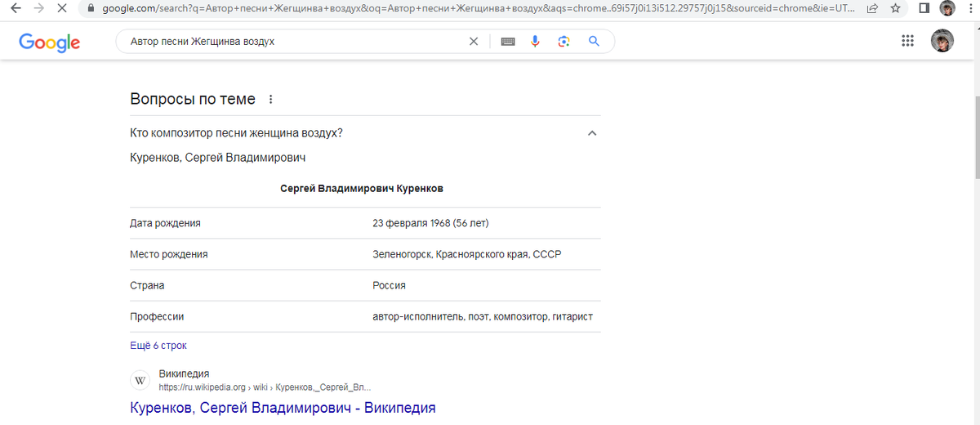This screenshot has width=980, height=425.
Task: Share this page from address bar
Action: [873, 9]
